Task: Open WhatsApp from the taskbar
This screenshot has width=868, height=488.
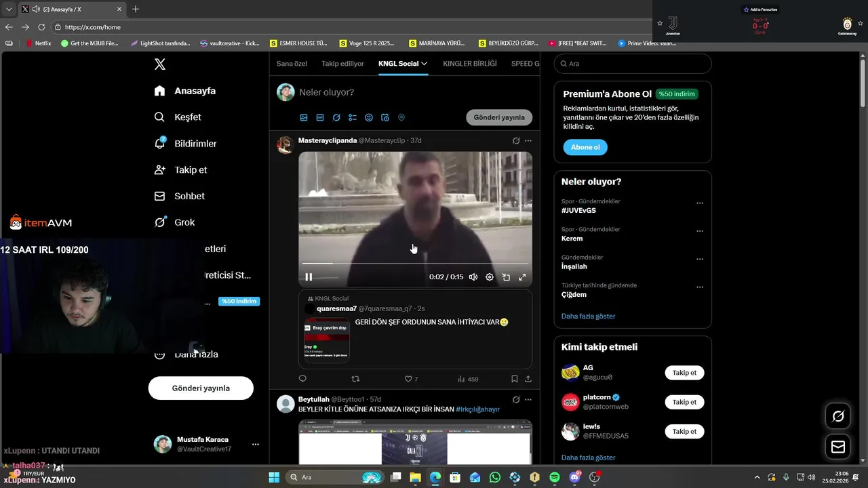Action: click(x=495, y=477)
